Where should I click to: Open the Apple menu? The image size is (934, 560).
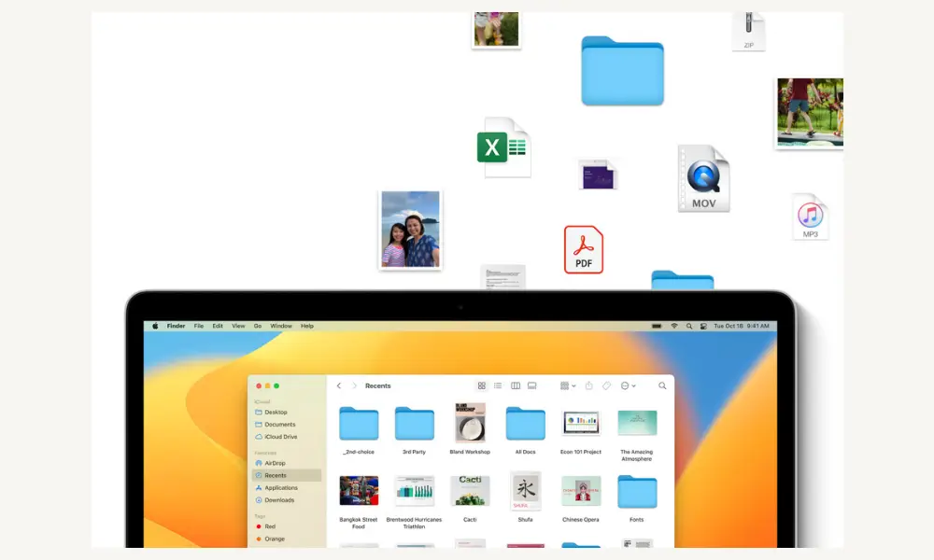[155, 326]
